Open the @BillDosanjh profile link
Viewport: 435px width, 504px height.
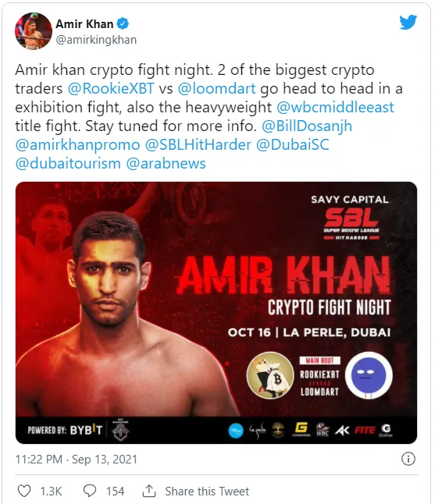coord(307,126)
